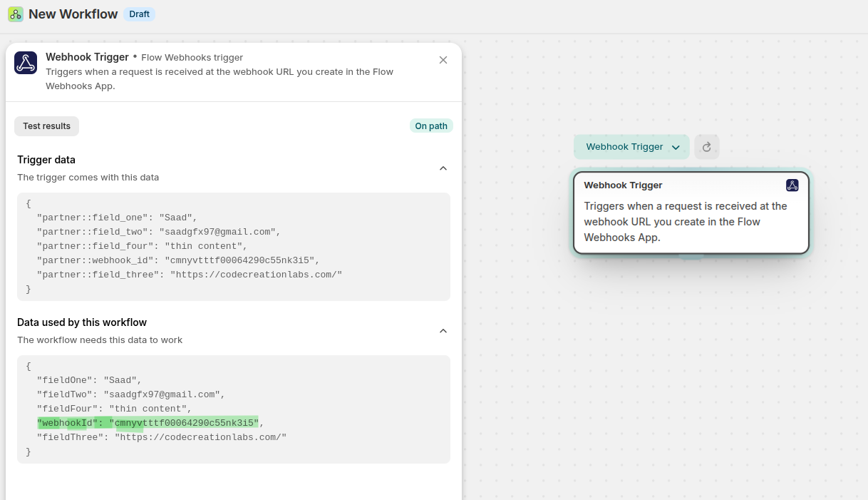Click the New Workflow title
The image size is (868, 500).
73,14
